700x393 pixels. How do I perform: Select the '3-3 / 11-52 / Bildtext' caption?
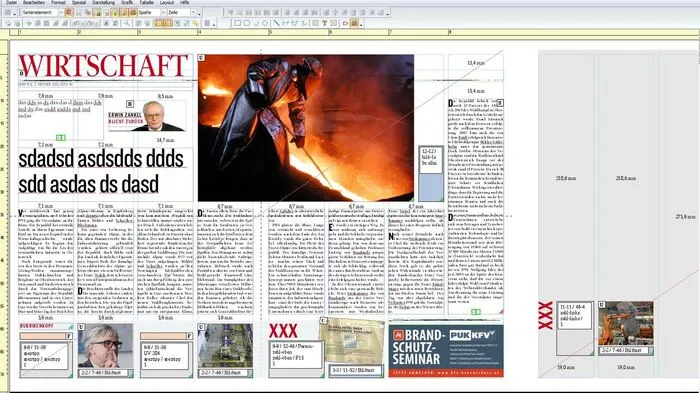[356, 370]
